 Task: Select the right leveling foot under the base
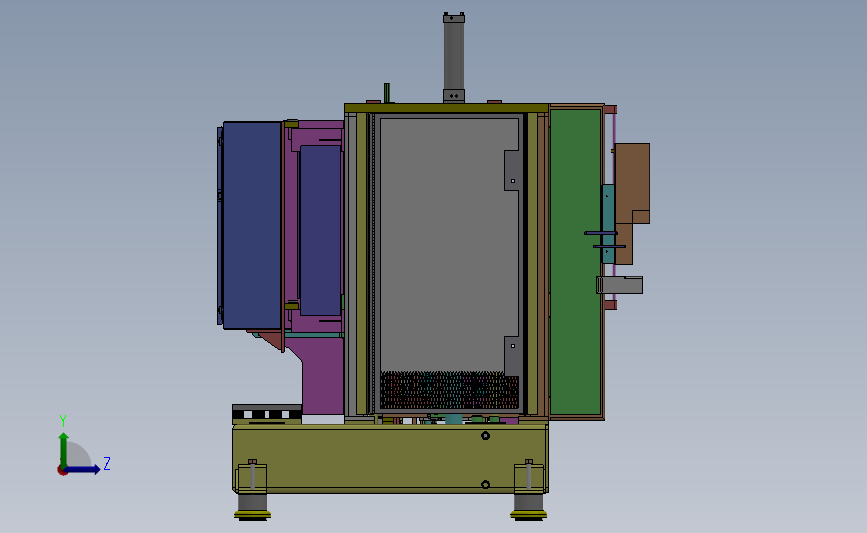529,506
